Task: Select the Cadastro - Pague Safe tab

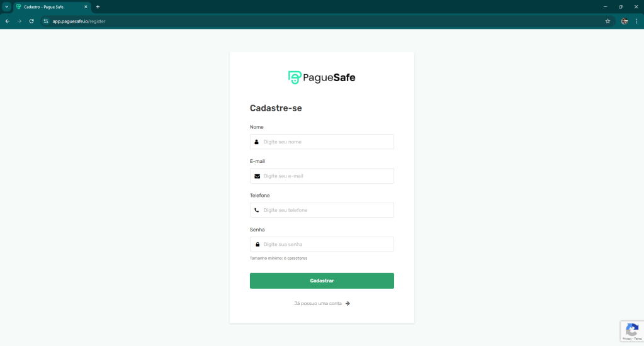Action: point(50,6)
